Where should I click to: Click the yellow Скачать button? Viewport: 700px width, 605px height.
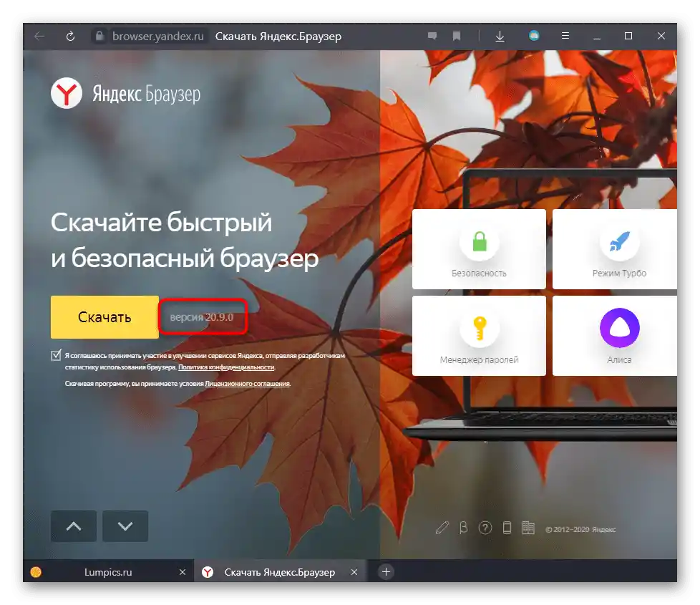(104, 317)
